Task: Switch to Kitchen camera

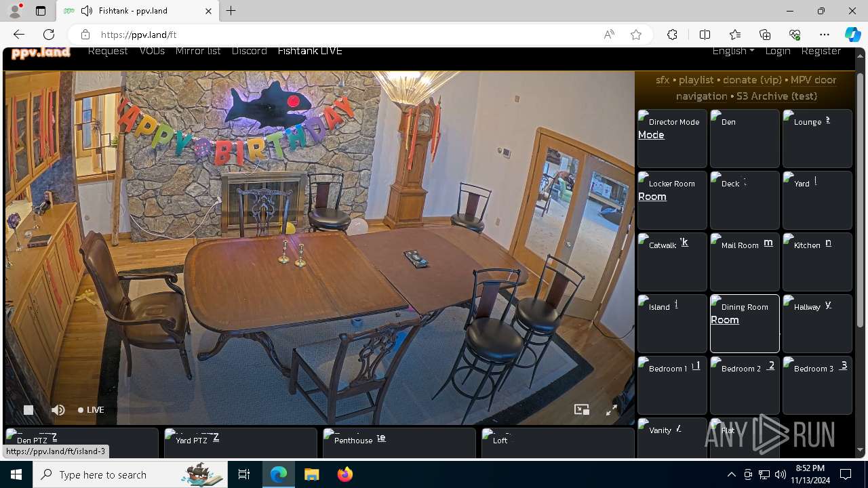Action: 817,262
